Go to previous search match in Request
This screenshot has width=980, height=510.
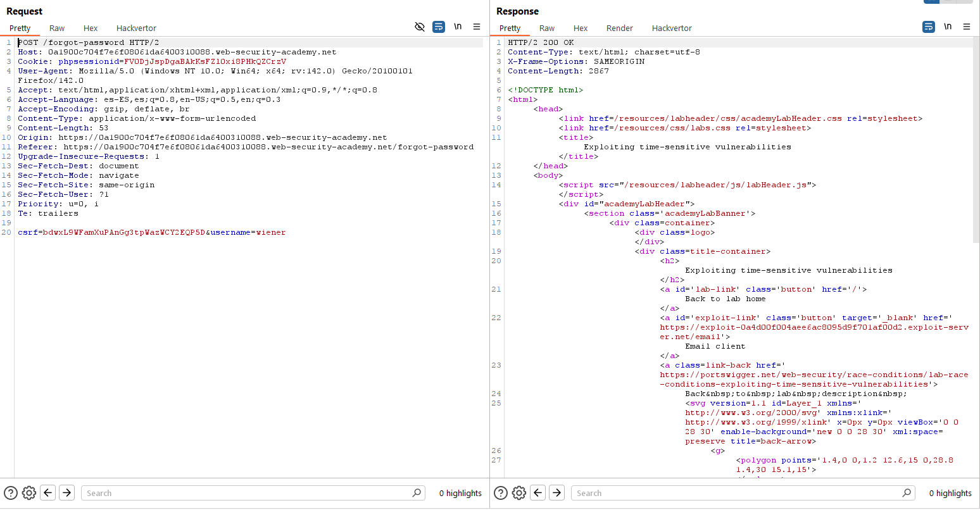pyautogui.click(x=48, y=493)
